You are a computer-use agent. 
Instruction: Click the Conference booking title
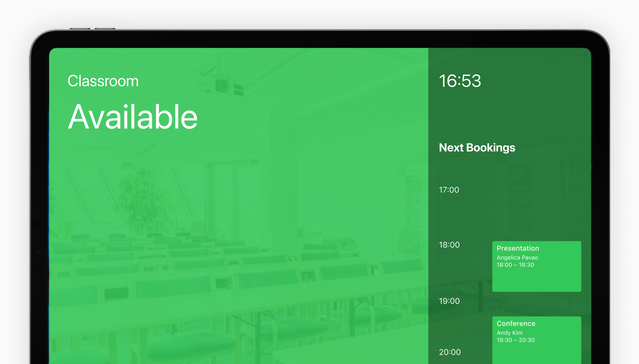pos(516,323)
